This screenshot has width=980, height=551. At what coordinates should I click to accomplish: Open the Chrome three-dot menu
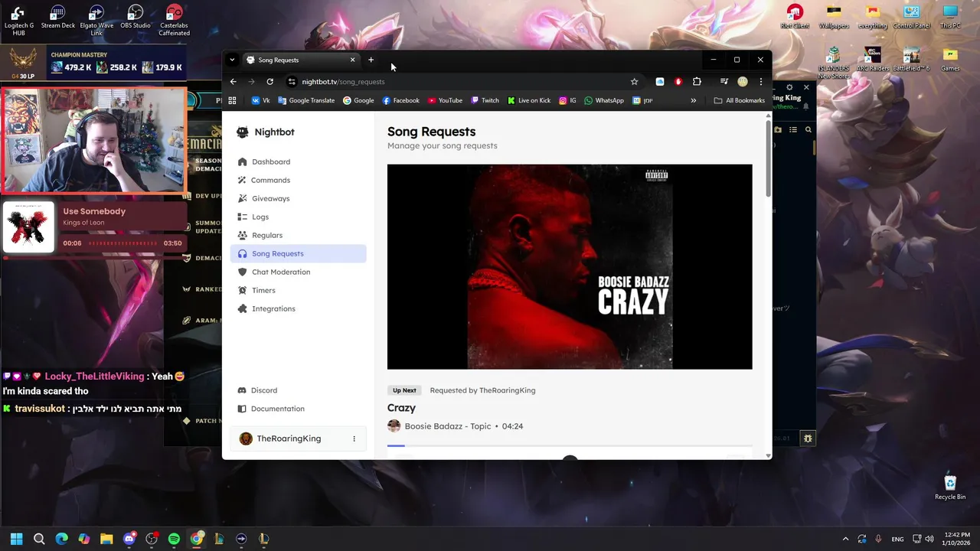pos(760,81)
